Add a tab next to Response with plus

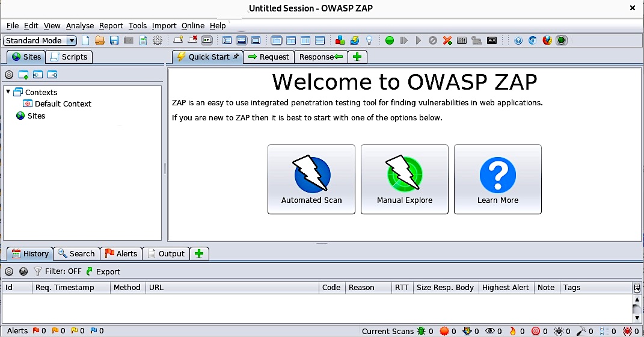tap(357, 57)
